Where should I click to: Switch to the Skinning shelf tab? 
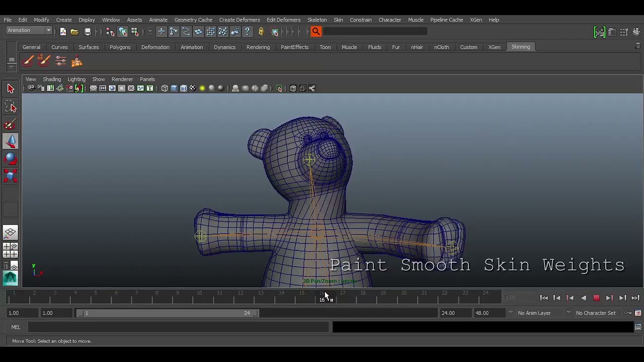tap(520, 47)
